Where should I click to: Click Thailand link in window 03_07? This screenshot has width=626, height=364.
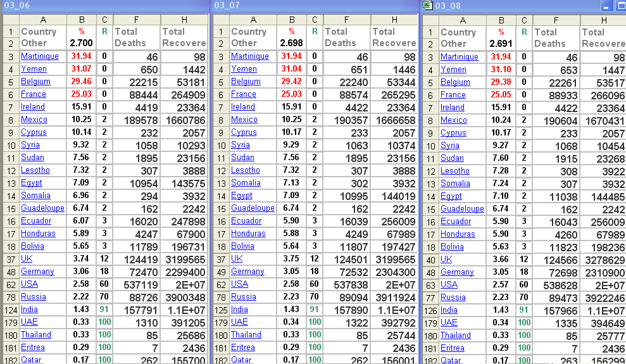click(x=246, y=334)
